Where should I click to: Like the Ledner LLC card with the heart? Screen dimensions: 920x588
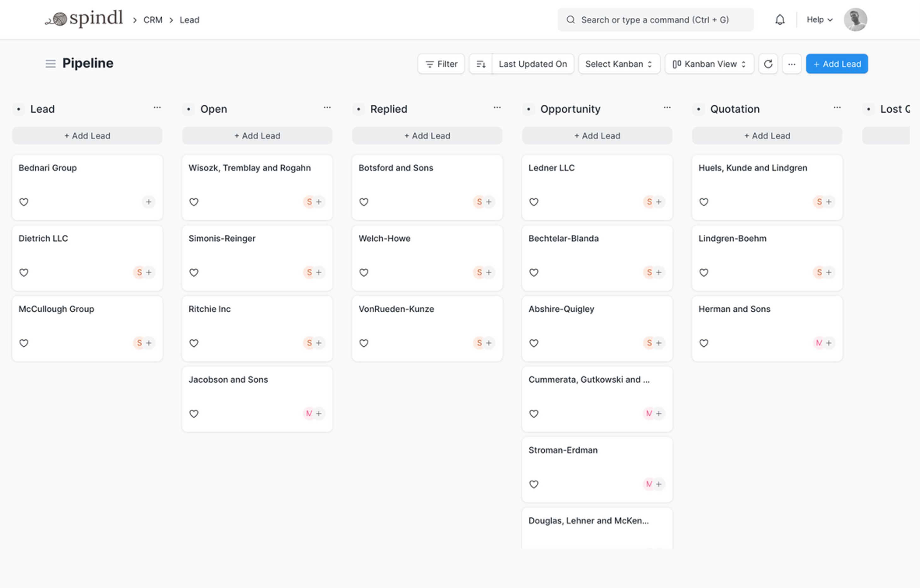[x=534, y=202]
